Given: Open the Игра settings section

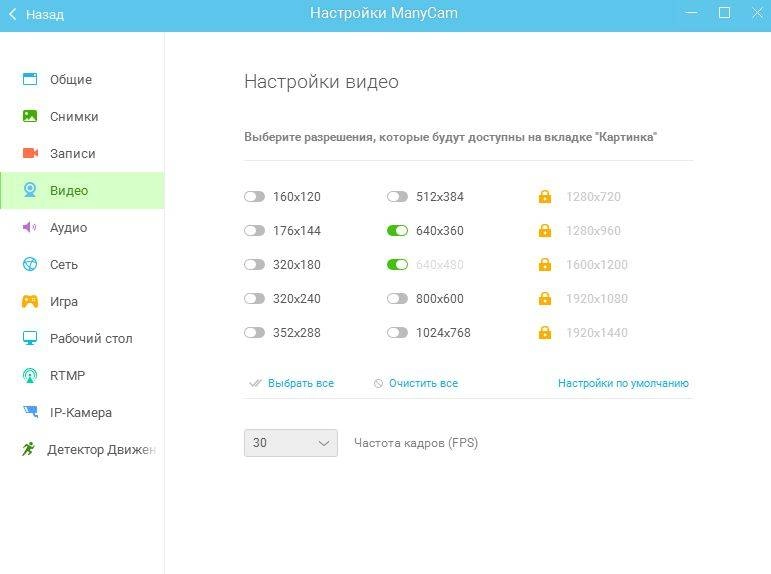Looking at the screenshot, I should tap(82, 302).
